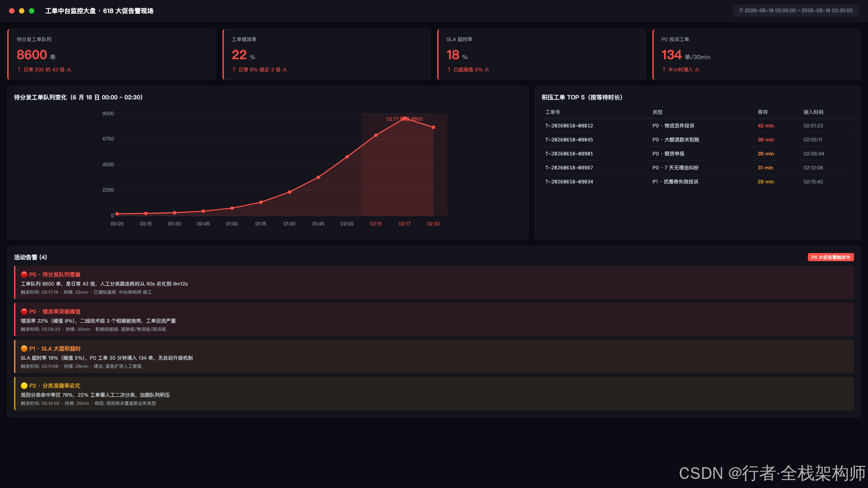Click the 42 min wait value
The height and width of the screenshot is (488, 868).
pyautogui.click(x=766, y=126)
